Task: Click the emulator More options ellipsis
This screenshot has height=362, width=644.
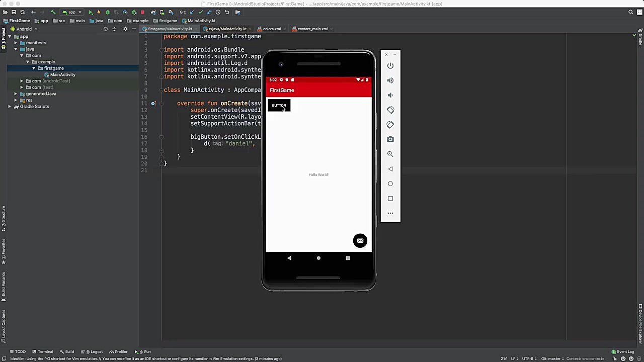Action: 390,213
